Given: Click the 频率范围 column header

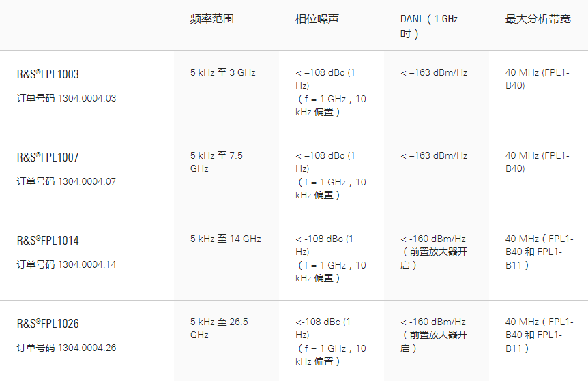Looking at the screenshot, I should (x=211, y=19).
